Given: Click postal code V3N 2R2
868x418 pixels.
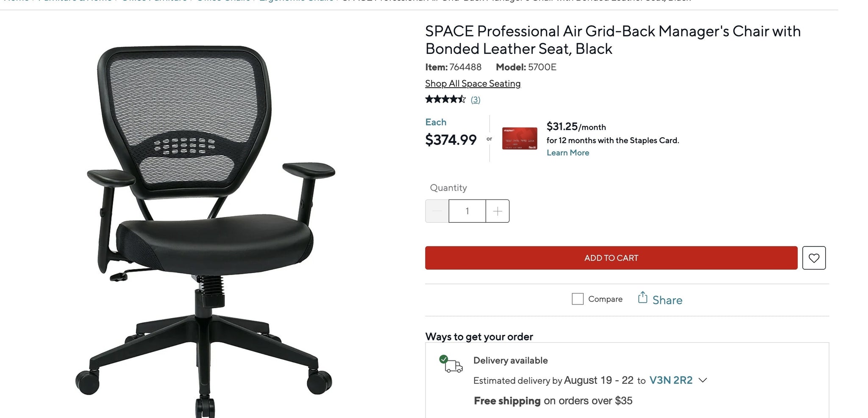Looking at the screenshot, I should click(x=670, y=380).
